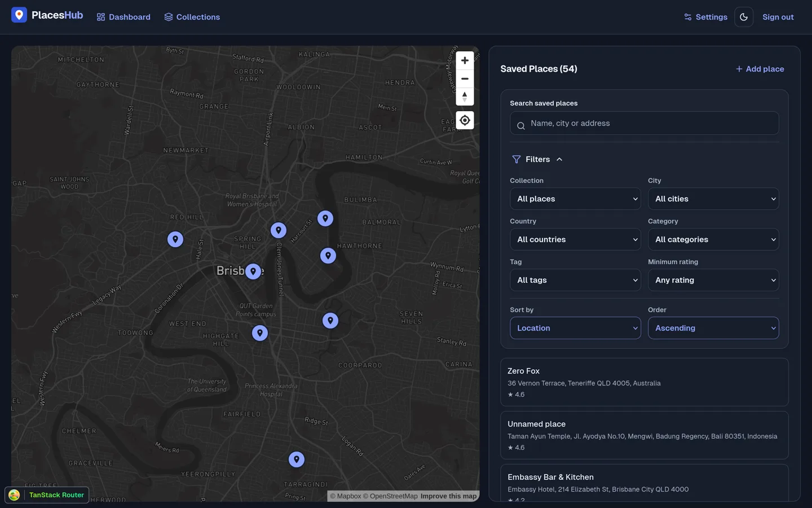Open the Country filter dropdown

pos(575,239)
